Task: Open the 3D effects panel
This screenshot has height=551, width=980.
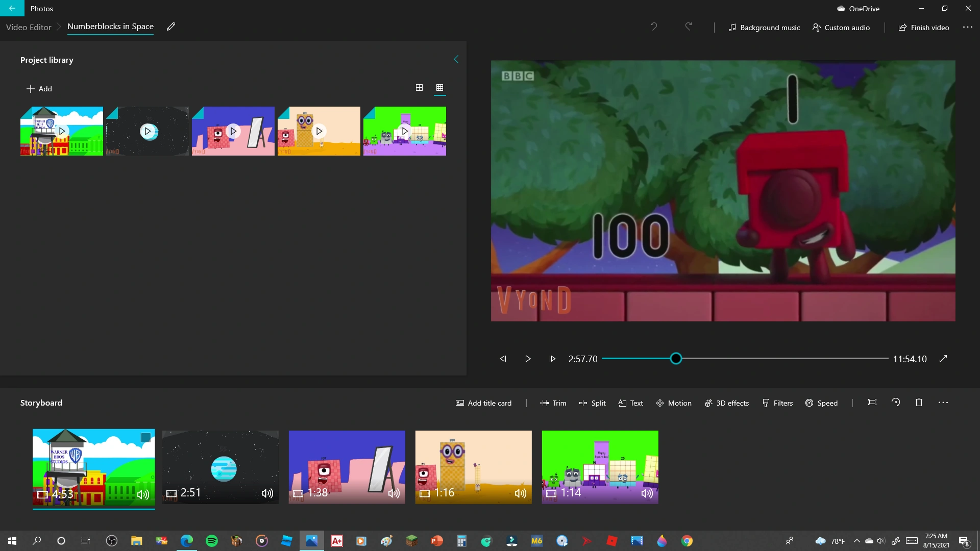Action: pos(727,403)
